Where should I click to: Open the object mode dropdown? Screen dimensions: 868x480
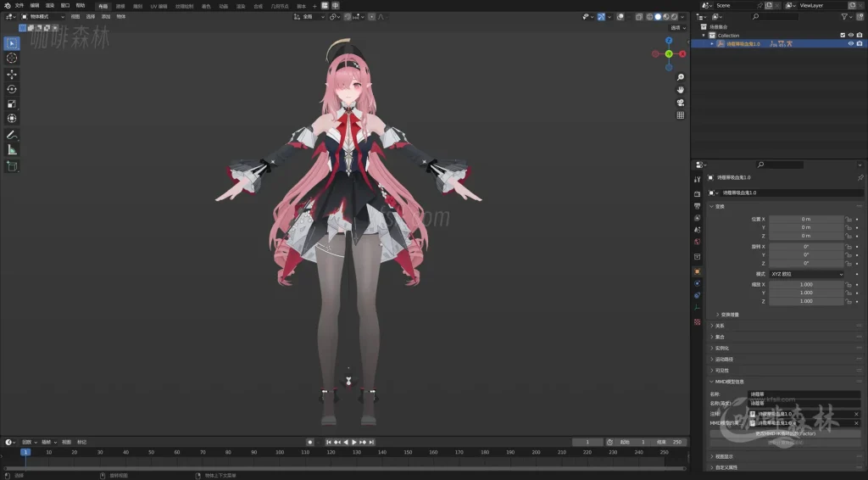pyautogui.click(x=42, y=17)
